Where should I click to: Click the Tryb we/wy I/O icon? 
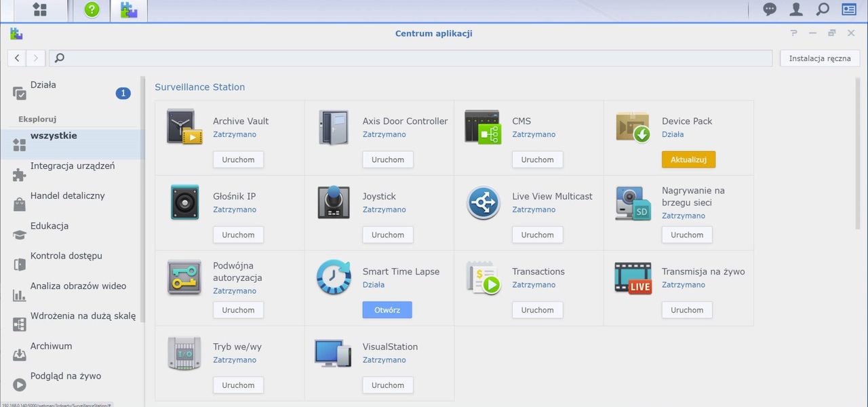click(184, 353)
